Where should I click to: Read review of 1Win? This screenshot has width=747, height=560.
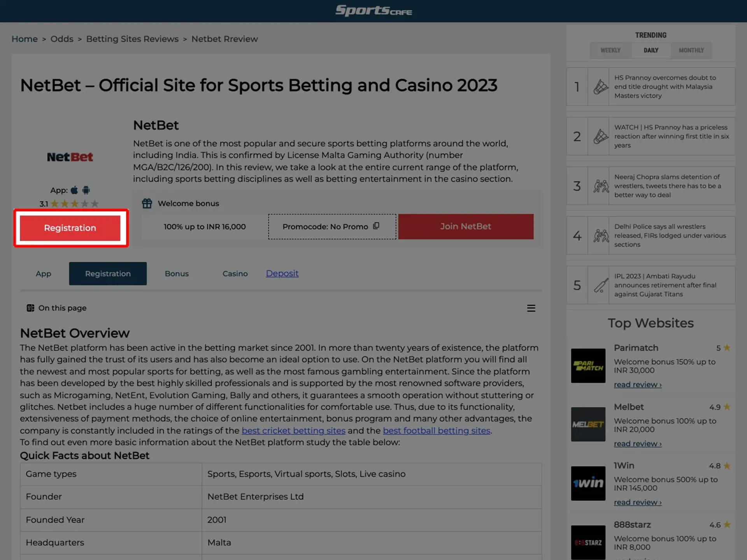point(638,502)
